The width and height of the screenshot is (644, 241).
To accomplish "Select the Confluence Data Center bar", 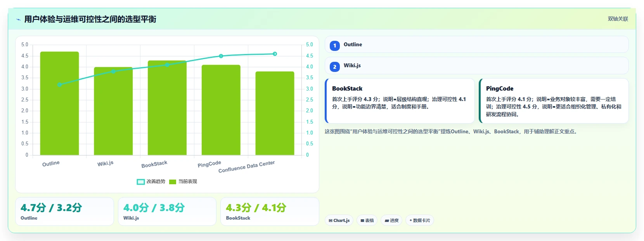I will click(275, 113).
